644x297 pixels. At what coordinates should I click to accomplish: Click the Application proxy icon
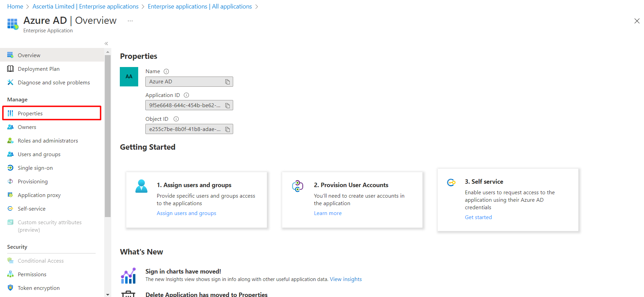point(11,195)
